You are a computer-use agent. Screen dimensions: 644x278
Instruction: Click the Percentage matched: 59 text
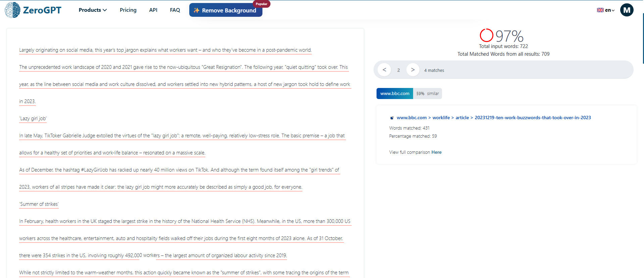pos(413,136)
